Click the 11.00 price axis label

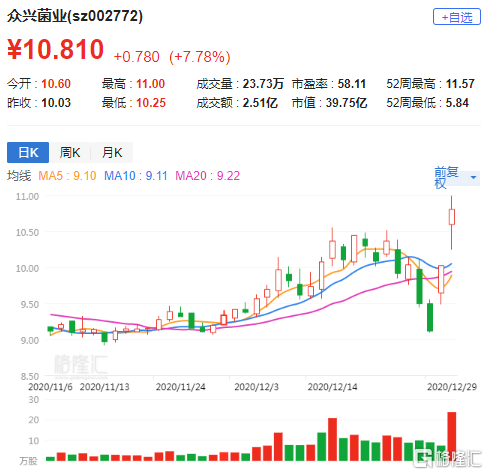point(27,196)
